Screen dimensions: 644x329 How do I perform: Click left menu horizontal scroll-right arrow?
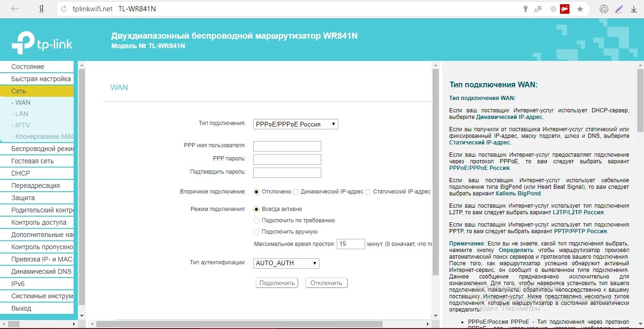coord(73,324)
